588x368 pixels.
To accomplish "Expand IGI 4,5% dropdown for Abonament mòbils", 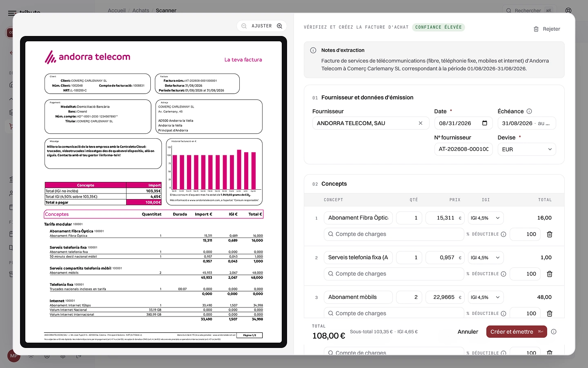I will coord(486,297).
